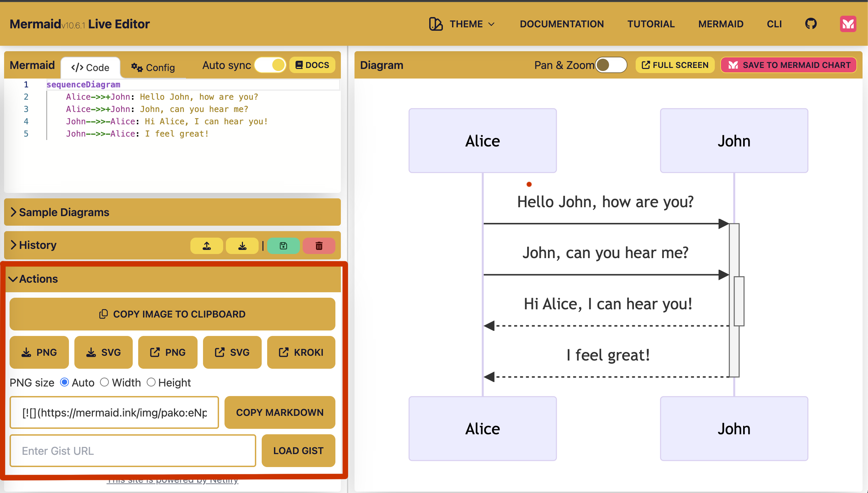The image size is (868, 493).
Task: Collapse the Actions panel
Action: pyautogui.click(x=38, y=279)
